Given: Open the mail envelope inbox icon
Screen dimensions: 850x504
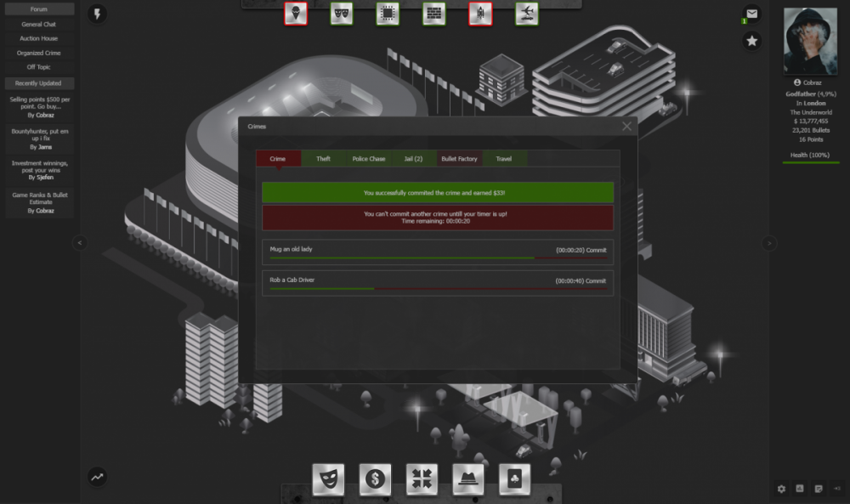Looking at the screenshot, I should [751, 14].
